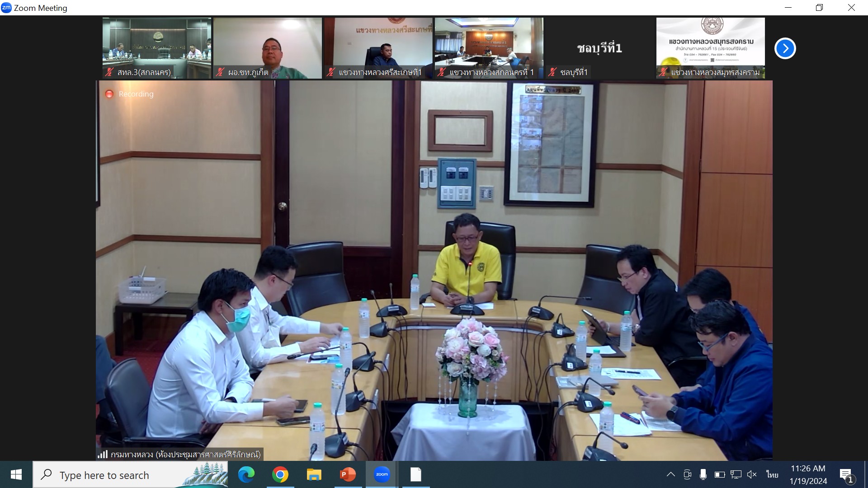Launch Google Chrome from taskbar
Screen dimensions: 868x488
tap(280, 474)
